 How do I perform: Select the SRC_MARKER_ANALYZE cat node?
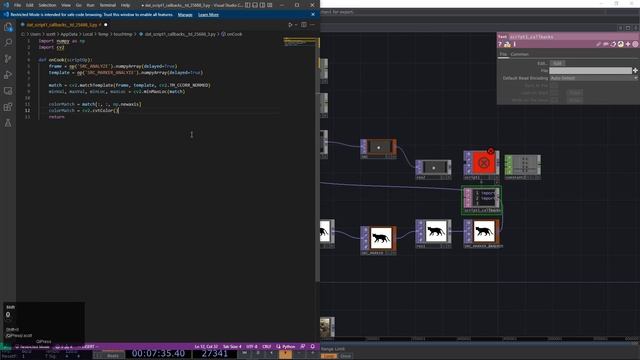[483, 233]
